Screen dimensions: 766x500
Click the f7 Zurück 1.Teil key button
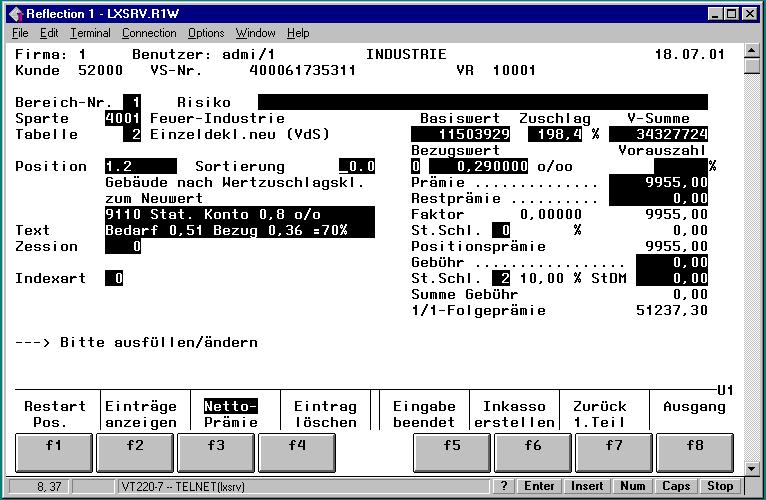point(614,453)
